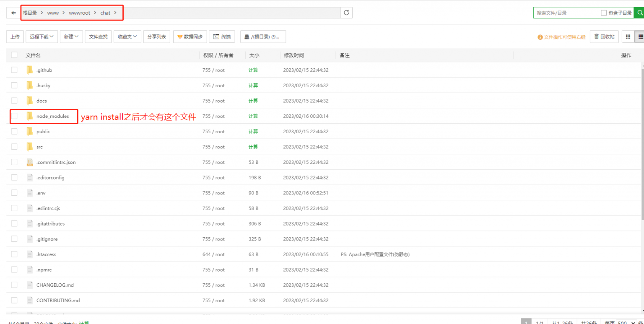Open the 回收站 recycle bin
Screen dimensions: 644x324
point(604,36)
